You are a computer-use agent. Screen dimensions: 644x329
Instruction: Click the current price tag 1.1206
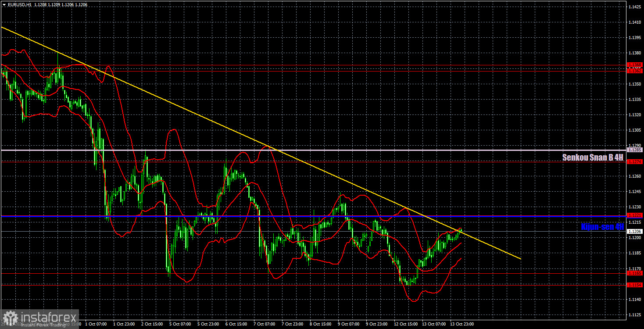click(x=635, y=231)
